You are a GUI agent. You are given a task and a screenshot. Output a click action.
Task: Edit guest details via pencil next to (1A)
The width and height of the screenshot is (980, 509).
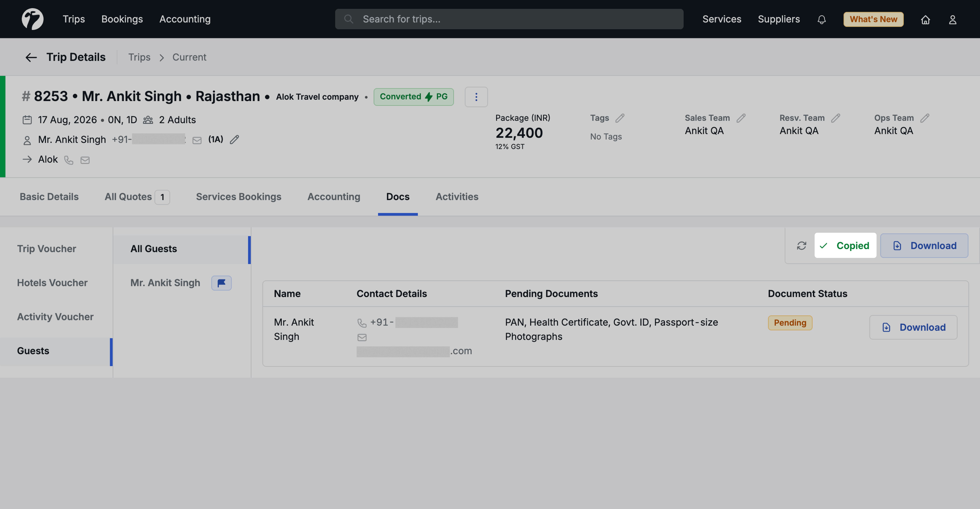pyautogui.click(x=234, y=140)
